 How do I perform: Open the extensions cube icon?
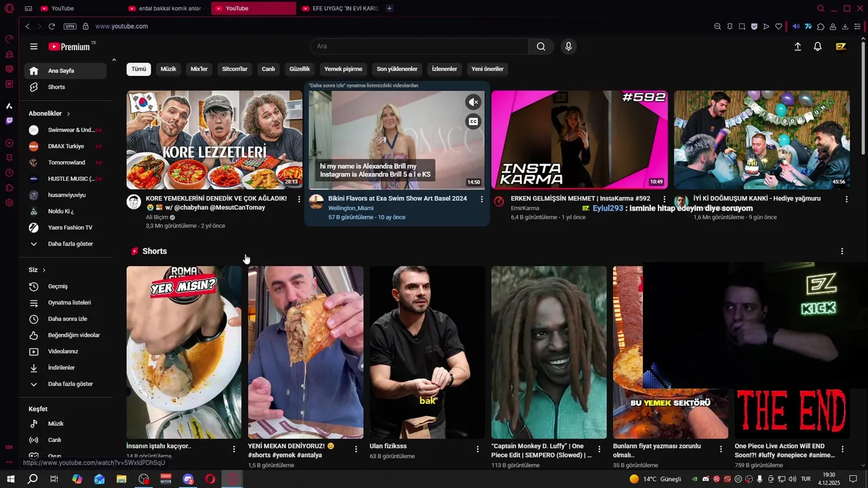tap(821, 26)
